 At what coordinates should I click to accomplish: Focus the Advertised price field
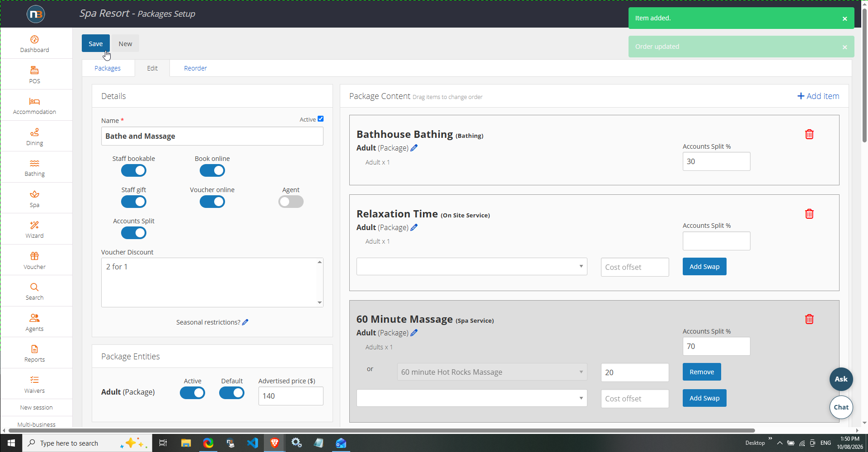pyautogui.click(x=291, y=396)
